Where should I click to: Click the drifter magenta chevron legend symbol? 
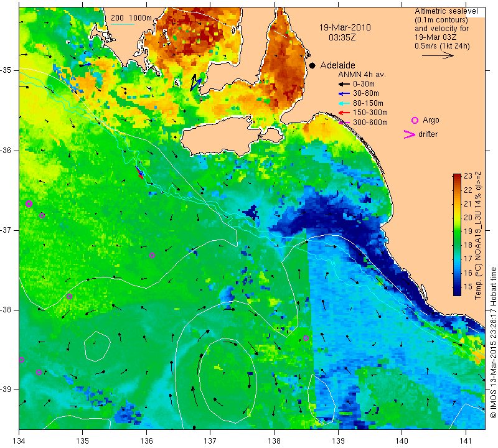pos(410,134)
